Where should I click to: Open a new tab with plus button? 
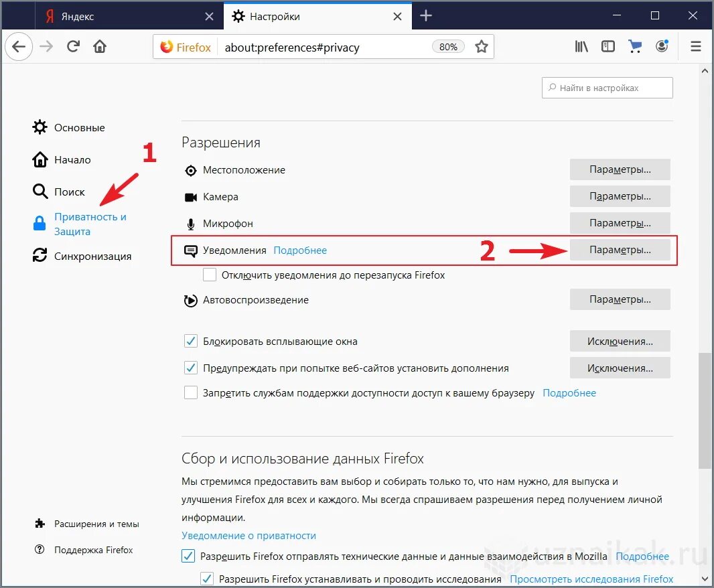pos(426,16)
